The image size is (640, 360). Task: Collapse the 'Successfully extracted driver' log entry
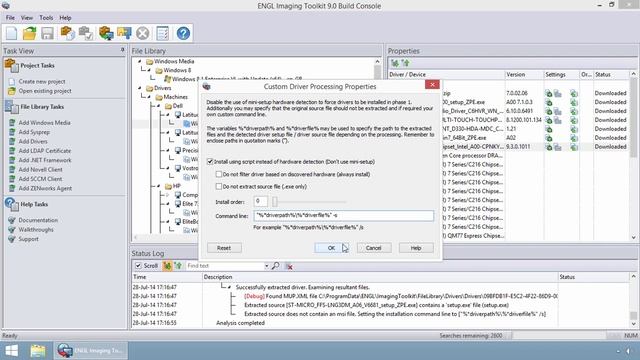tap(229, 287)
